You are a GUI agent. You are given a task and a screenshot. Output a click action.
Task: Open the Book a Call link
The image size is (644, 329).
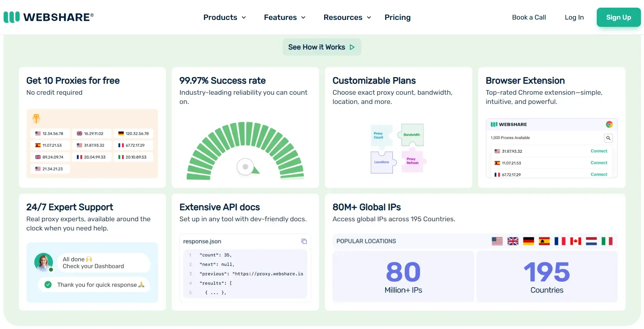[529, 17]
